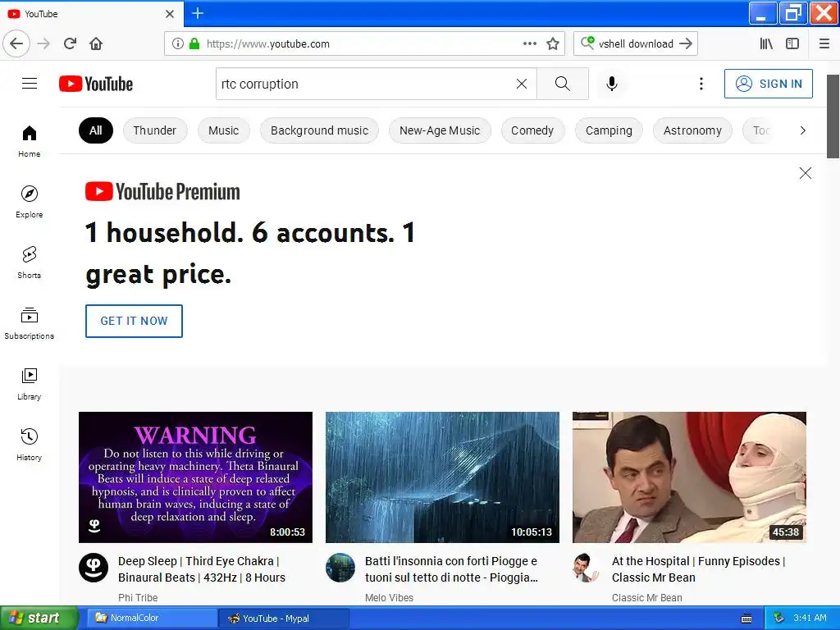Start voice search with microphone icon

612,84
